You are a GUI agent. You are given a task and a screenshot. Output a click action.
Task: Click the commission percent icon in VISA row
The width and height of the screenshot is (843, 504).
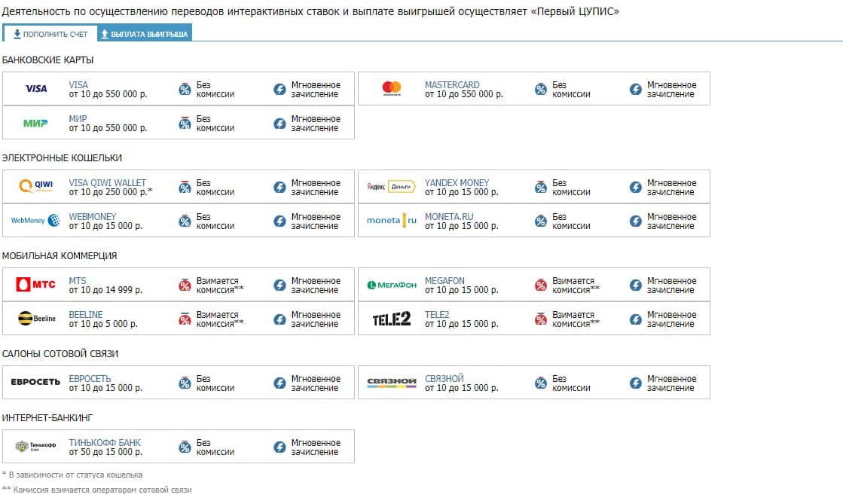coord(185,89)
